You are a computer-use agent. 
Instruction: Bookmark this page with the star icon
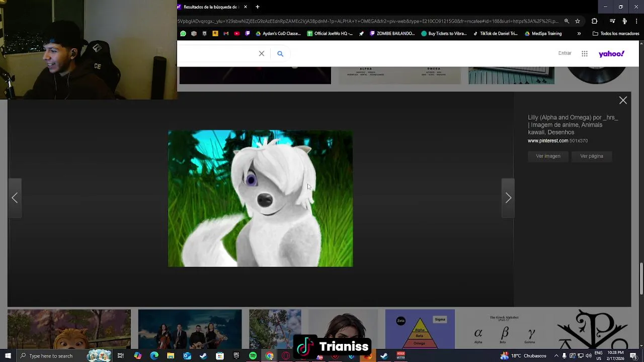[578, 21]
